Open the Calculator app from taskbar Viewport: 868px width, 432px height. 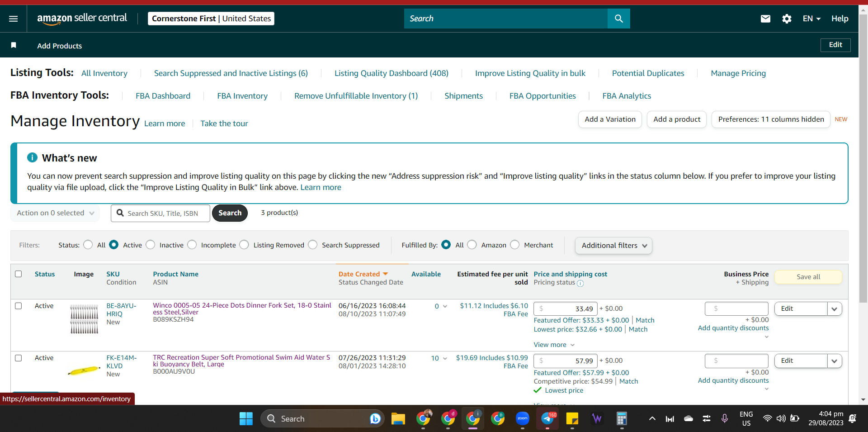click(x=622, y=419)
